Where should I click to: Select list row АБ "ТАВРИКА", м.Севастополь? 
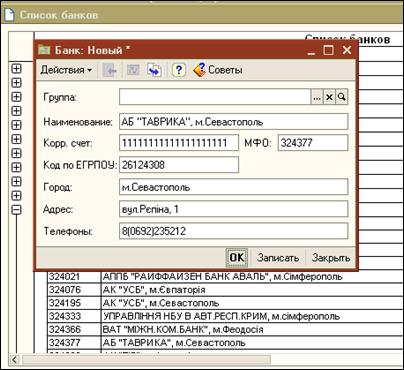(225, 343)
